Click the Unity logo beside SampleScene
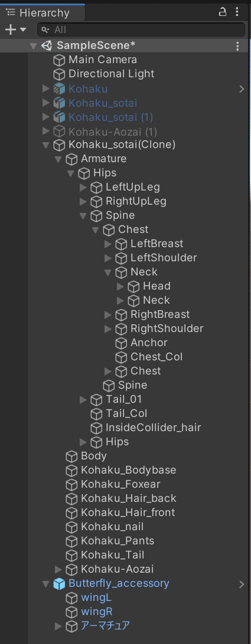Viewport: 251px width, 644px height. (x=47, y=46)
